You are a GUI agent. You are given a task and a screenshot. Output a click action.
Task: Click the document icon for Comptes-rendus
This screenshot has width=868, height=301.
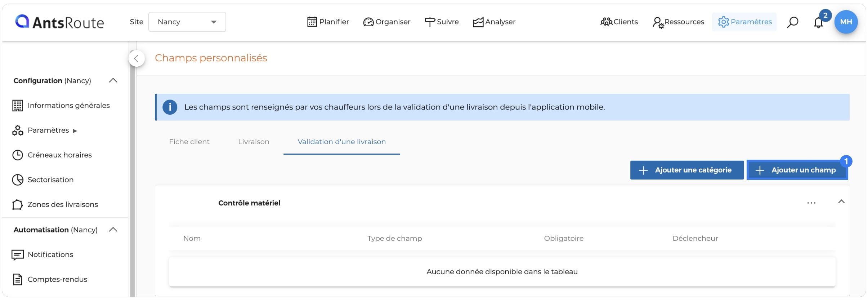click(18, 279)
